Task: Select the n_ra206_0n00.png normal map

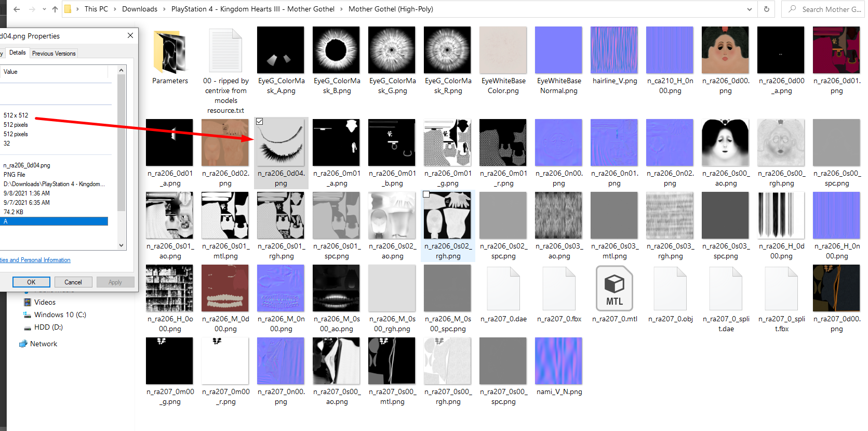Action: [559, 153]
